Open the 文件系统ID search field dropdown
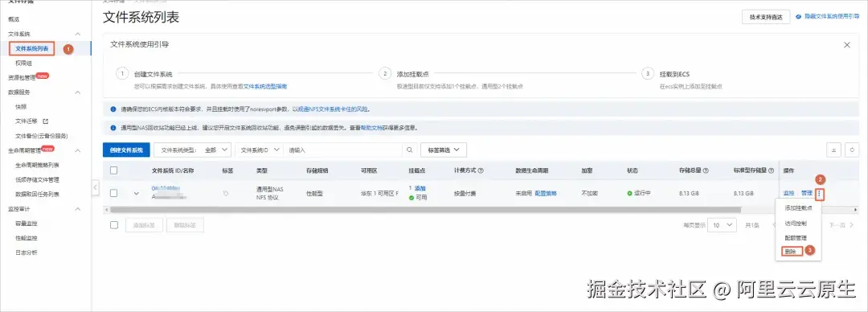 click(x=259, y=150)
